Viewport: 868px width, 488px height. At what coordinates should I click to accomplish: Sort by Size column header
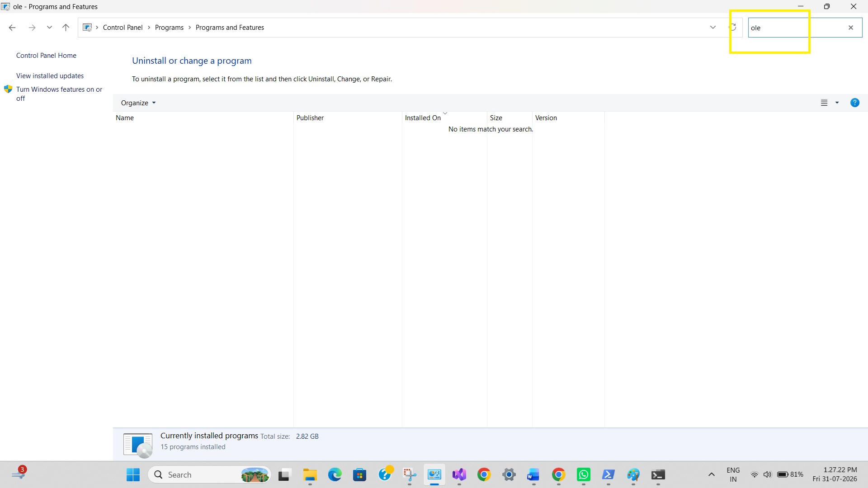point(509,118)
